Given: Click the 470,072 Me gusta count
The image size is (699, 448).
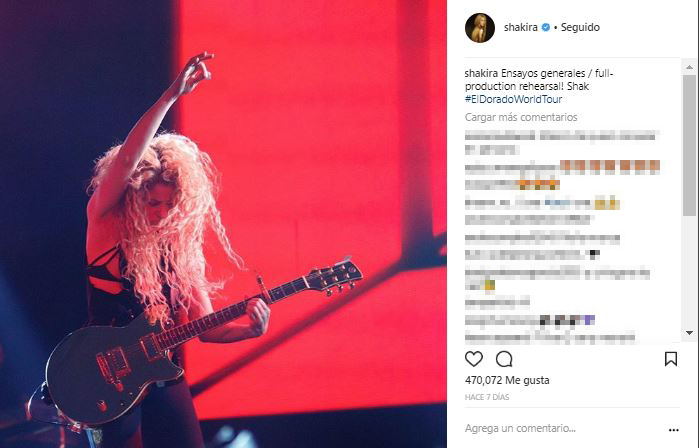Looking at the screenshot, I should tap(507, 380).
